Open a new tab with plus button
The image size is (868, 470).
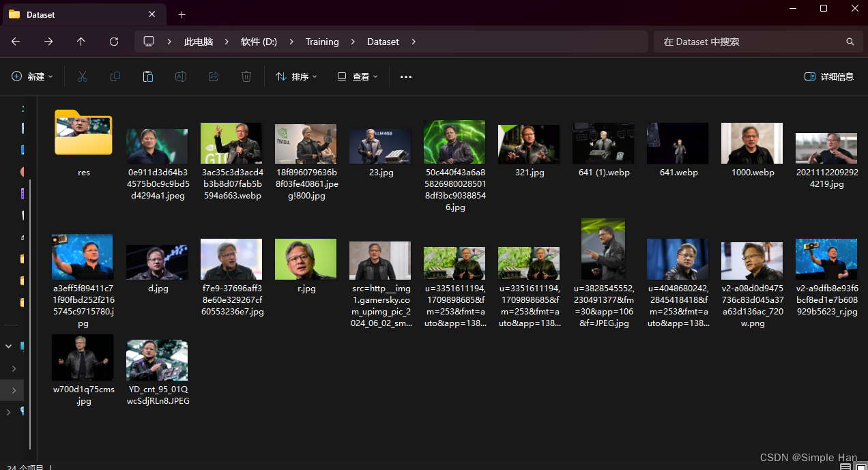[x=182, y=14]
